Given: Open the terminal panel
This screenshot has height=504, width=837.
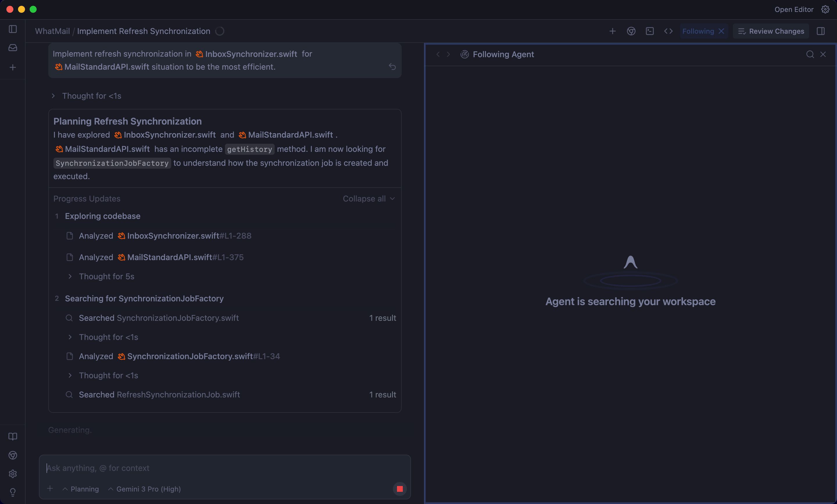Looking at the screenshot, I should [x=650, y=31].
